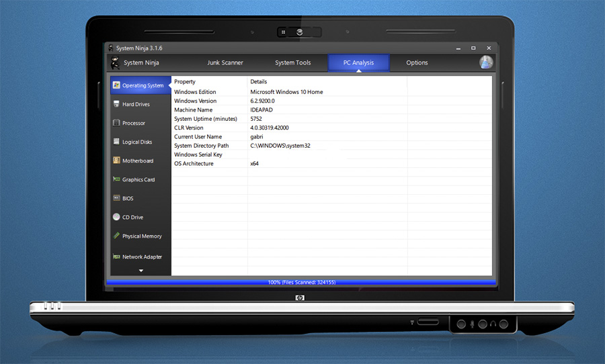Click the Motherboard icon
This screenshot has width=605, height=364.
(x=116, y=161)
